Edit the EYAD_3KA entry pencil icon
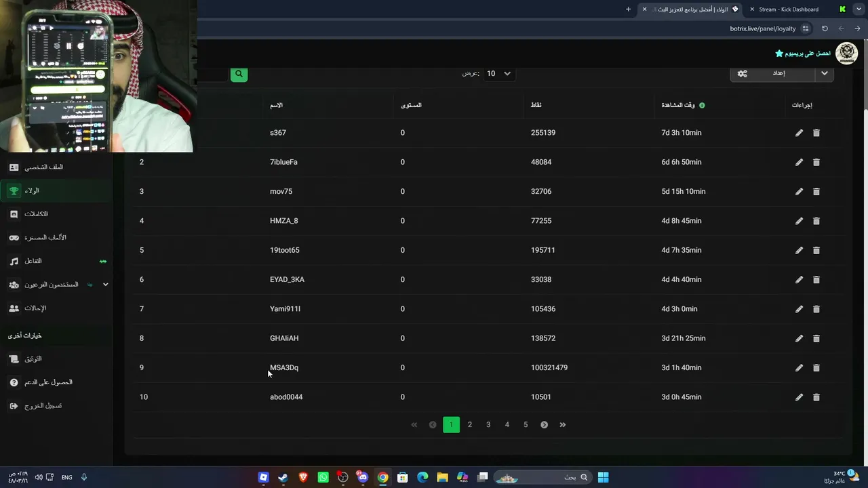The height and width of the screenshot is (488, 868). [x=799, y=280]
